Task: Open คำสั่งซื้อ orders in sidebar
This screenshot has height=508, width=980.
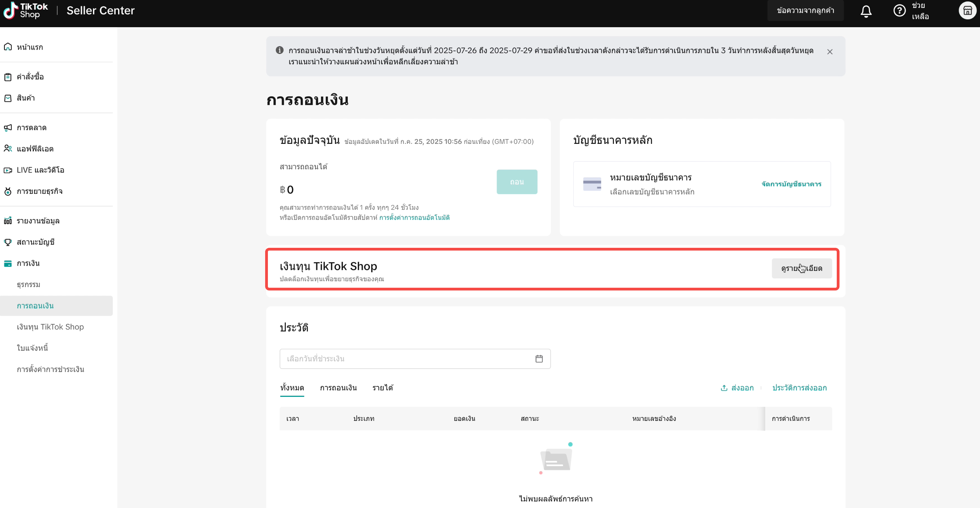Action: (x=30, y=77)
